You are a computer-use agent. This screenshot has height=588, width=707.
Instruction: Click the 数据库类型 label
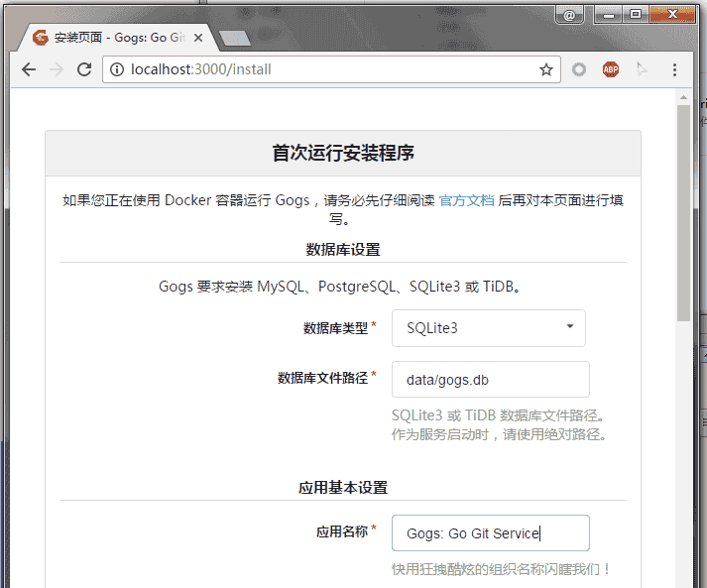tap(335, 328)
